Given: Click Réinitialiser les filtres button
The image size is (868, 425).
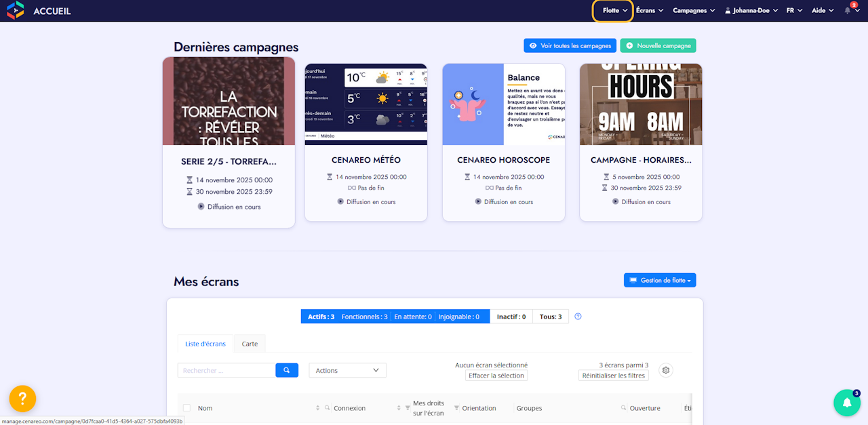Looking at the screenshot, I should [614, 376].
